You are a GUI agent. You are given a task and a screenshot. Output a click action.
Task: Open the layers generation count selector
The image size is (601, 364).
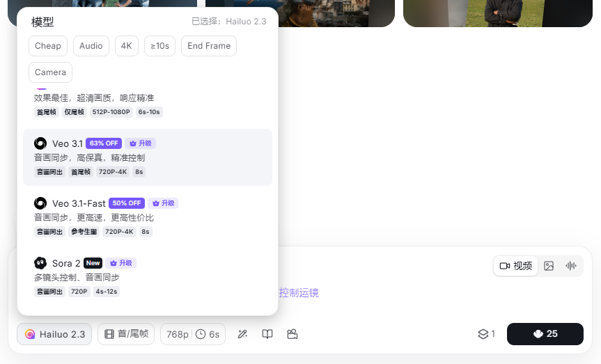point(486,334)
